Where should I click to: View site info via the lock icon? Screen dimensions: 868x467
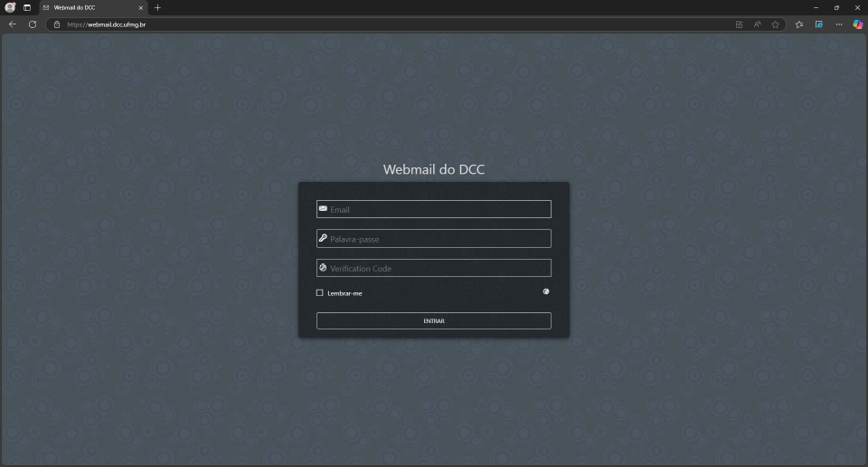[57, 24]
